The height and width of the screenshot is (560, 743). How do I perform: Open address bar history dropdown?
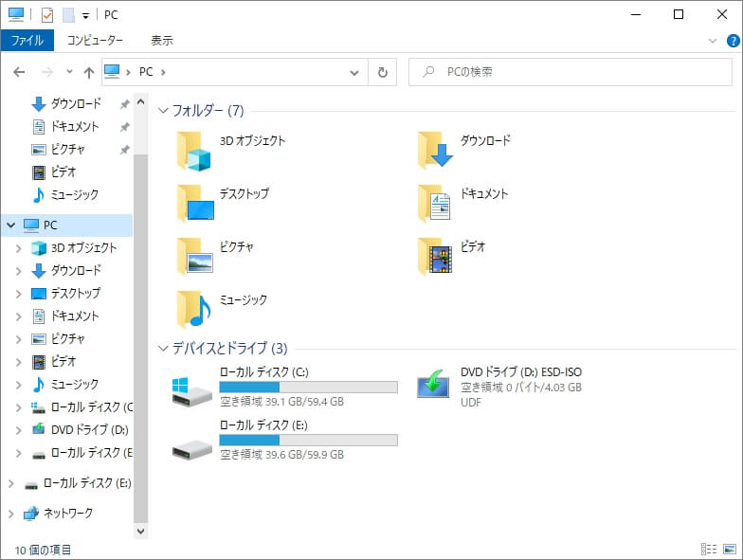click(354, 72)
